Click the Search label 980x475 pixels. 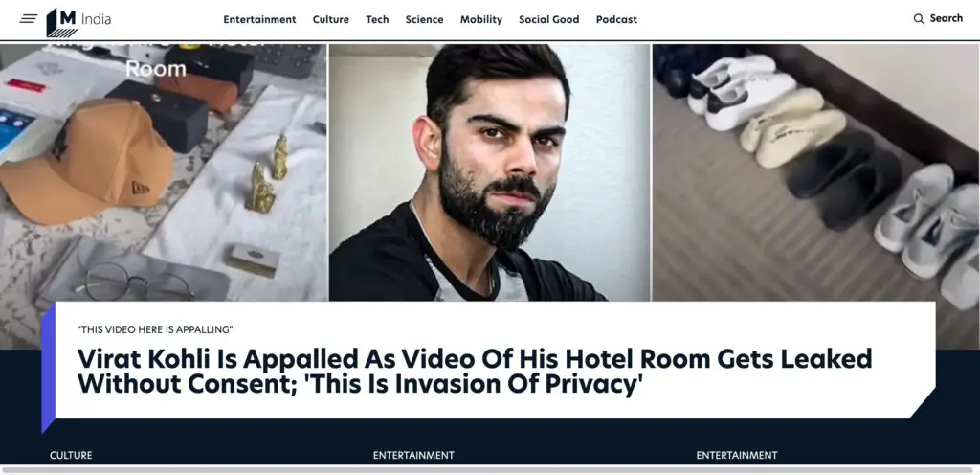click(947, 18)
